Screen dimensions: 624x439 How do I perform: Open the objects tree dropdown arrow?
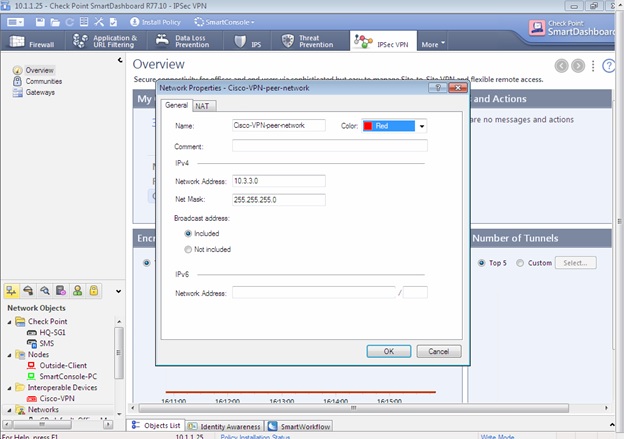click(x=119, y=291)
